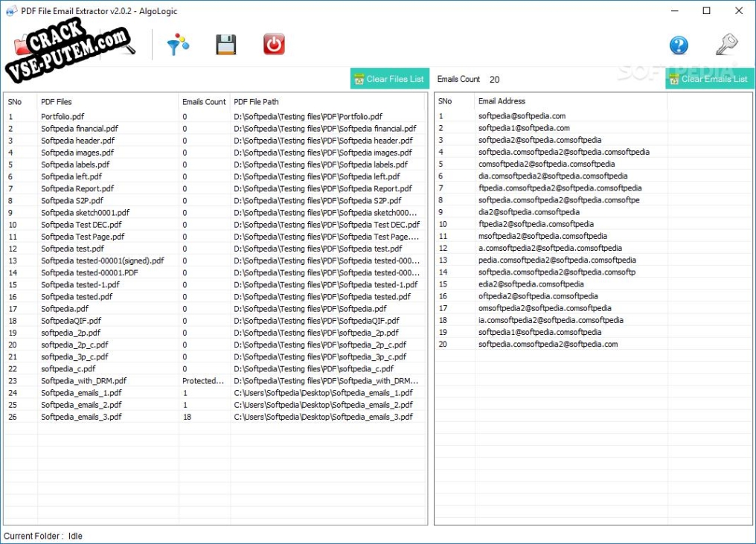
Task: Select softpedia_2p.pdf file row
Action: tap(215, 333)
